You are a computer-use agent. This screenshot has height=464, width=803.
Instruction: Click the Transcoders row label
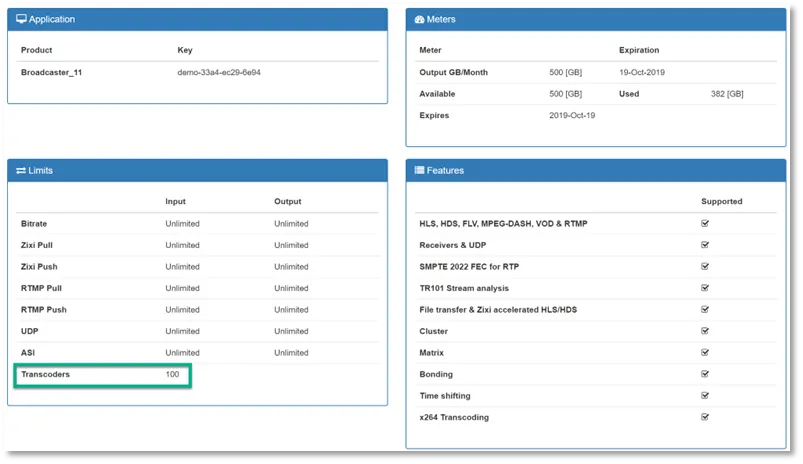point(46,374)
